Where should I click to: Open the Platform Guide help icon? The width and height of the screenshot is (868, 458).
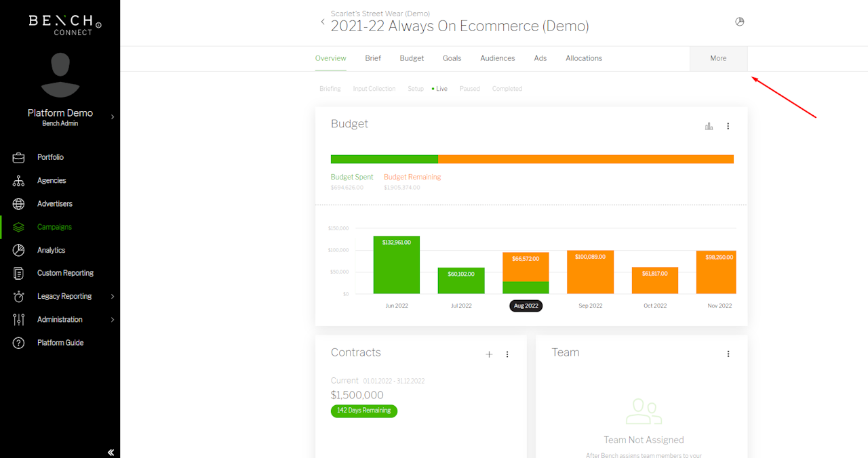18,343
